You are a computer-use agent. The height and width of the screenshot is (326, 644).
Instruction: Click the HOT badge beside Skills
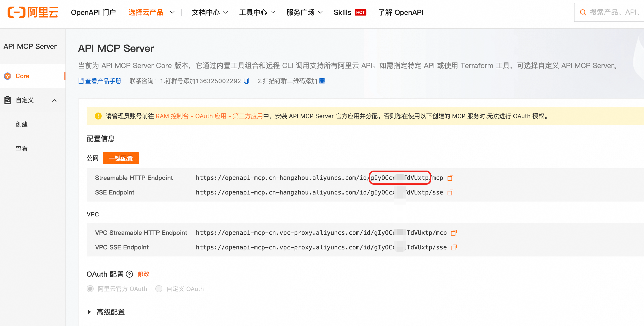(361, 12)
